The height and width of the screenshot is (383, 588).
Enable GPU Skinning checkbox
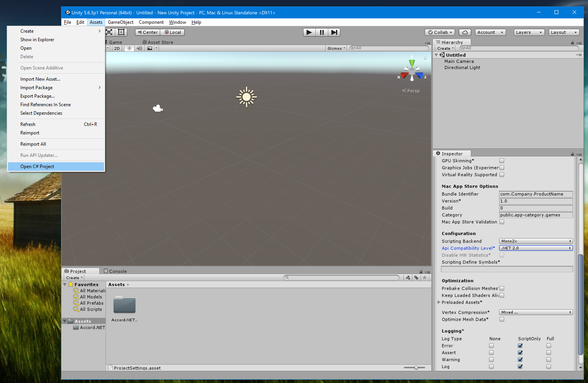click(x=502, y=161)
